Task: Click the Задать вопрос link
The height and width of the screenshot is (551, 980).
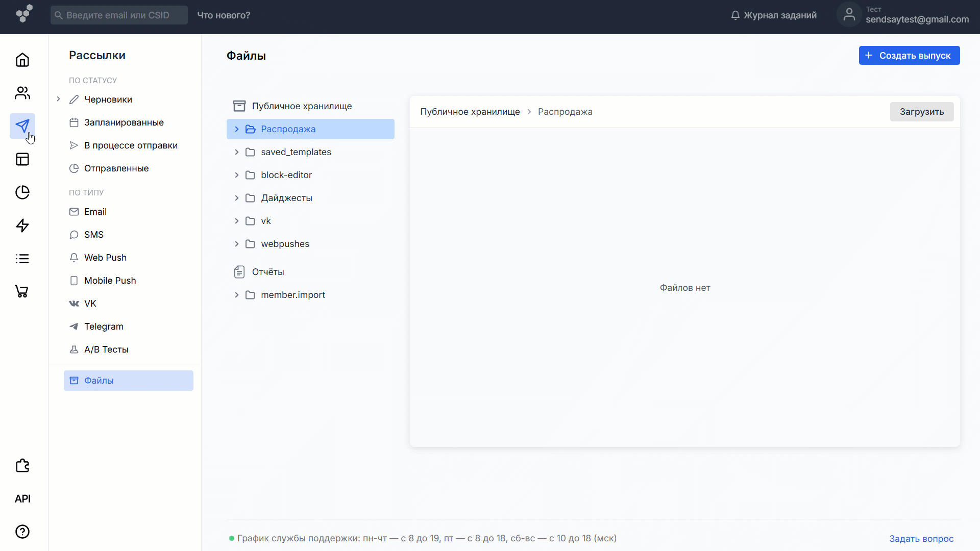Action: (921, 539)
